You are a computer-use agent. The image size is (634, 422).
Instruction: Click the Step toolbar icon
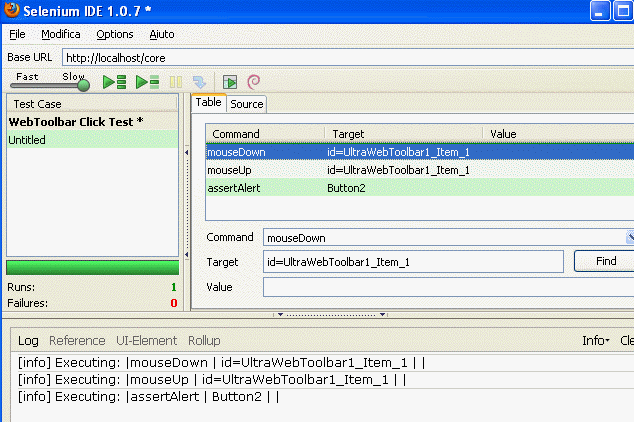(x=200, y=82)
